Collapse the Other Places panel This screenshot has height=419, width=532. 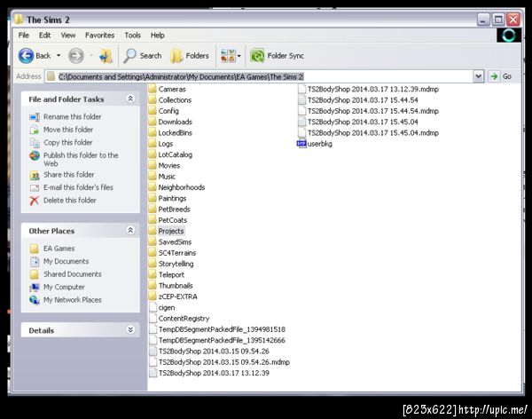coord(130,231)
